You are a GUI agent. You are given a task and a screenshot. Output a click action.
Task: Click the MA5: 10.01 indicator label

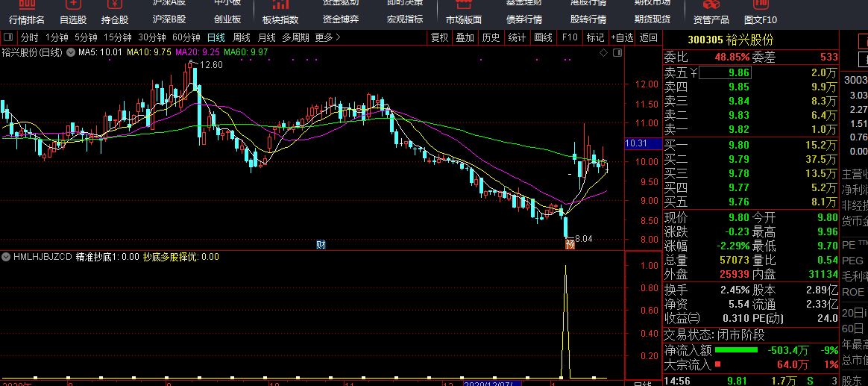pyautogui.click(x=100, y=53)
